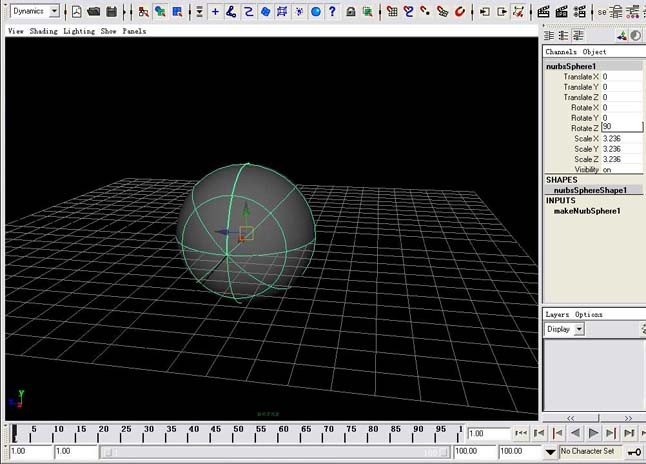Click the IPR render clapper icon

[561, 12]
